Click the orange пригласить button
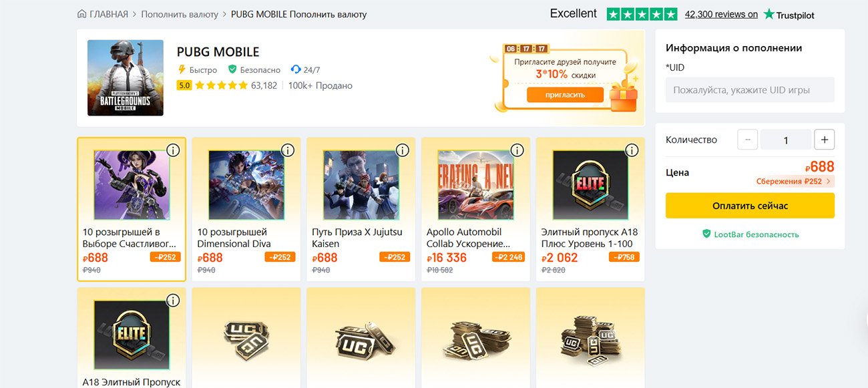This screenshot has width=868, height=388. (x=566, y=94)
